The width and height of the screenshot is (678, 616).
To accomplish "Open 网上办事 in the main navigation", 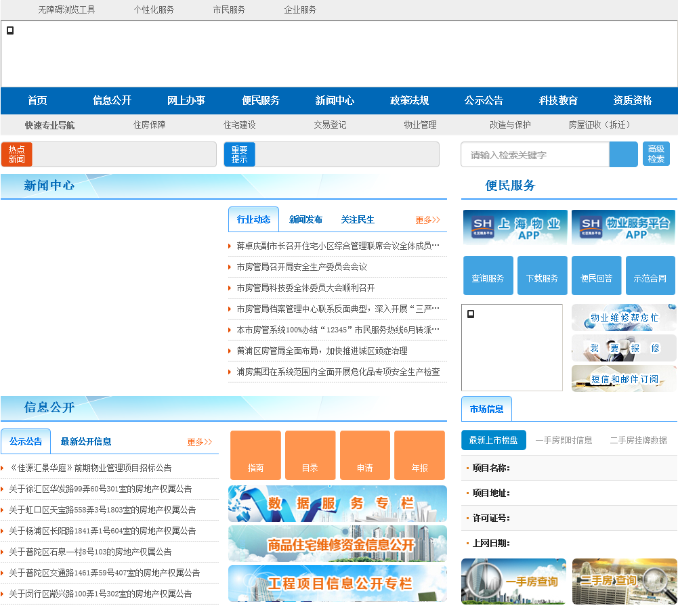I will [186, 101].
